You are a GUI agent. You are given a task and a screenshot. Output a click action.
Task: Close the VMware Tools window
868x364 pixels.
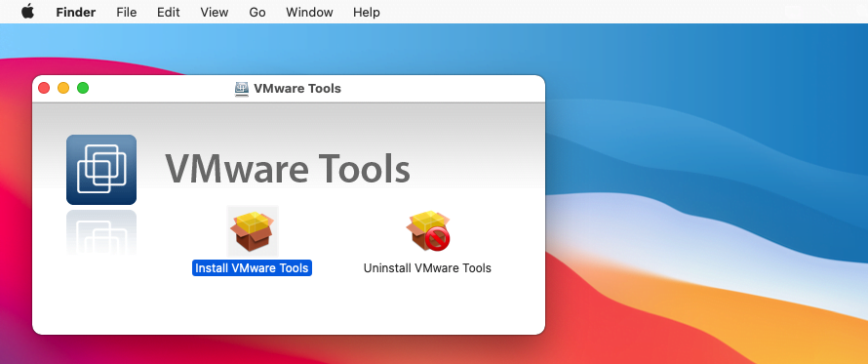pos(44,88)
